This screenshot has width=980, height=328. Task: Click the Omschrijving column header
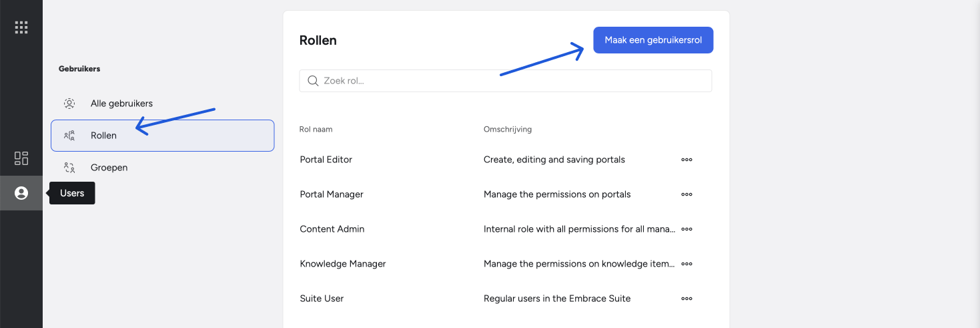coord(508,129)
